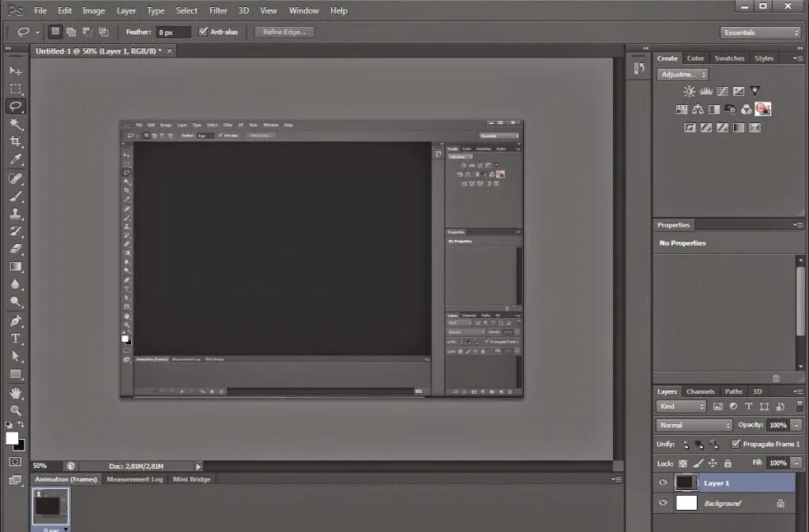Click the Refine Edge button

click(x=282, y=32)
